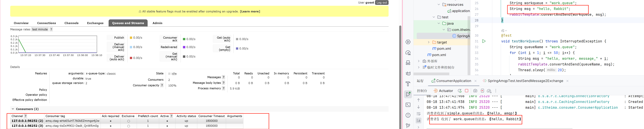Expand the 临时文件和控制台 node

pyautogui.click(x=419, y=67)
